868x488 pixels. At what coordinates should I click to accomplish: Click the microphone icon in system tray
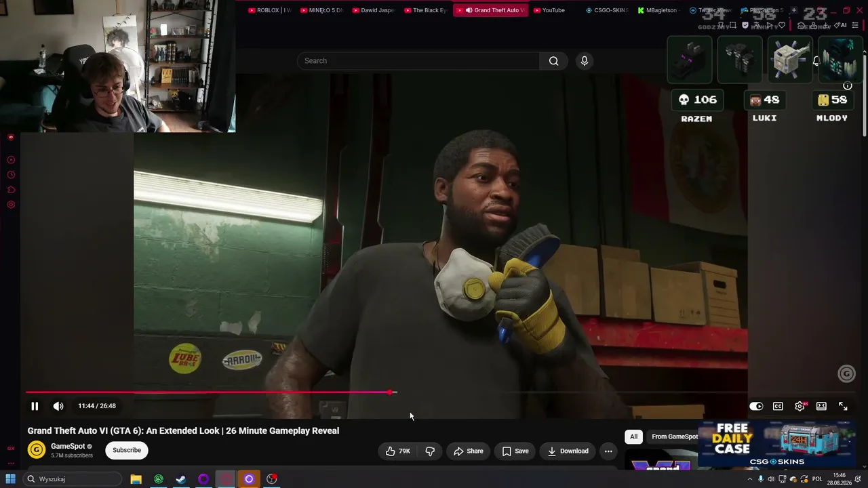coord(760,479)
